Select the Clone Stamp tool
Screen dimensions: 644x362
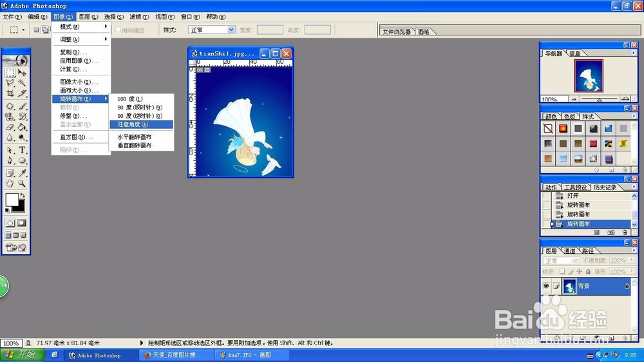click(x=10, y=117)
